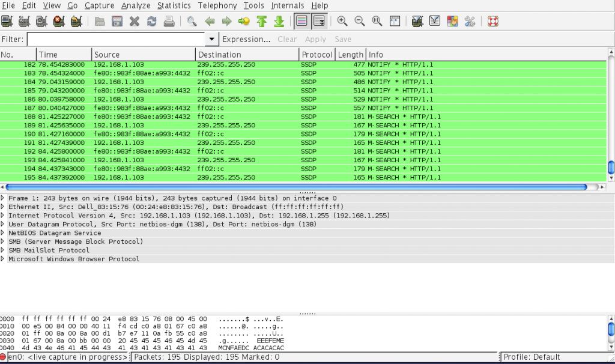Open the filter Expression... dialog
The height and width of the screenshot is (364, 615).
tap(246, 39)
